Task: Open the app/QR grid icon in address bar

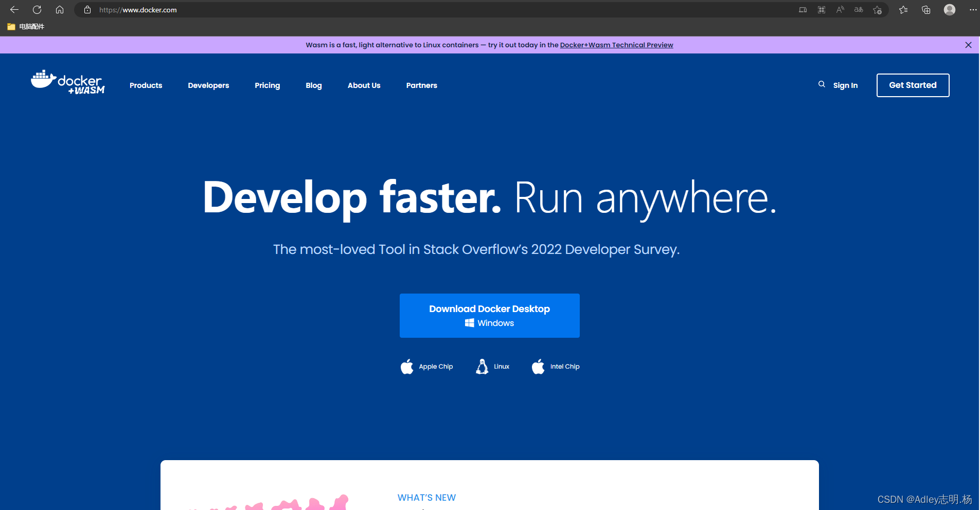Action: pos(822,10)
